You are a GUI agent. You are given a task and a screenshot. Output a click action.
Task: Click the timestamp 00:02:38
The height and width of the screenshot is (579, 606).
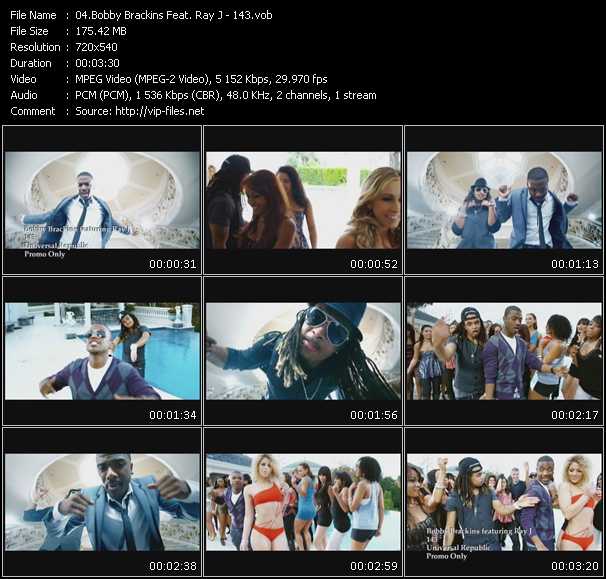[173, 566]
